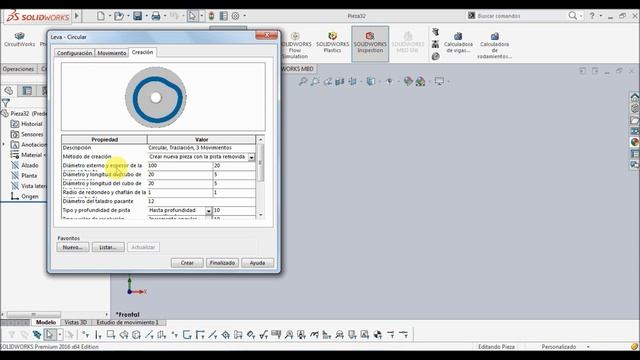Click the Ayuda button

(x=257, y=263)
